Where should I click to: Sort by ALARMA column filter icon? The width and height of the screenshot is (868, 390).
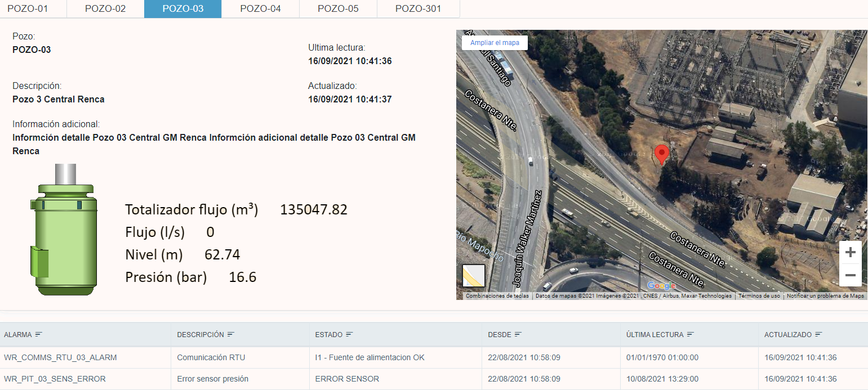tap(39, 334)
